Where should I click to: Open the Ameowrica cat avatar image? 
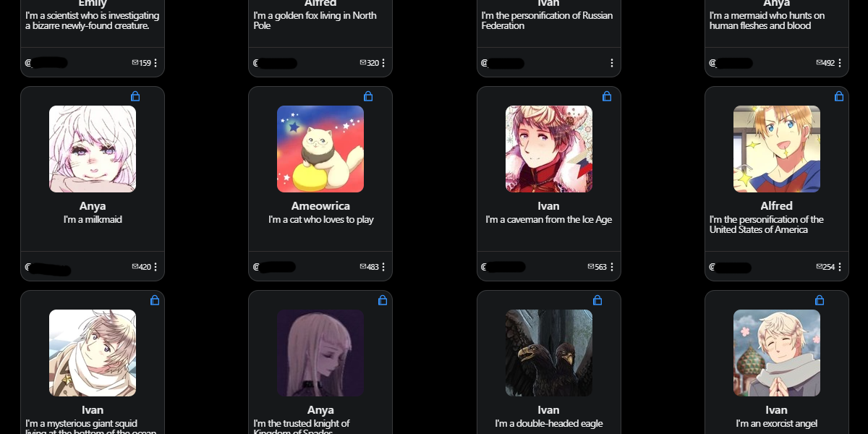[320, 149]
